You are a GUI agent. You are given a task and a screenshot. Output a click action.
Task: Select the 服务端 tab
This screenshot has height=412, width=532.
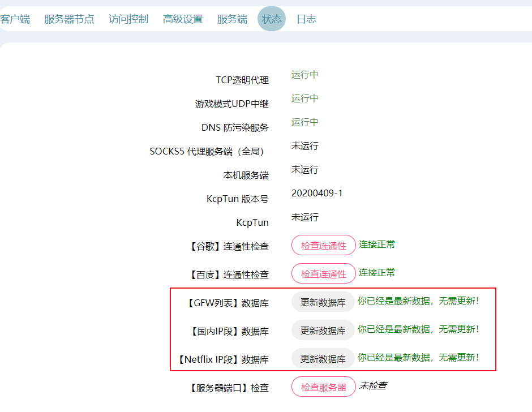pyautogui.click(x=232, y=19)
